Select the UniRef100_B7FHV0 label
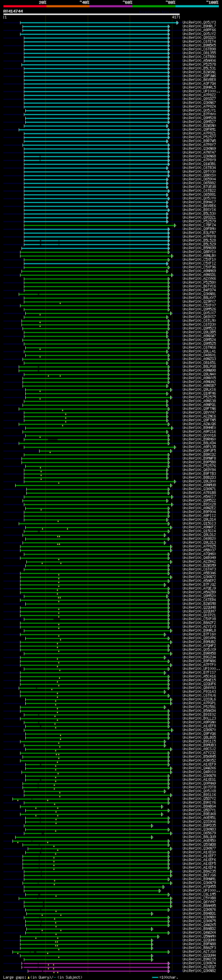 click(x=199, y=114)
